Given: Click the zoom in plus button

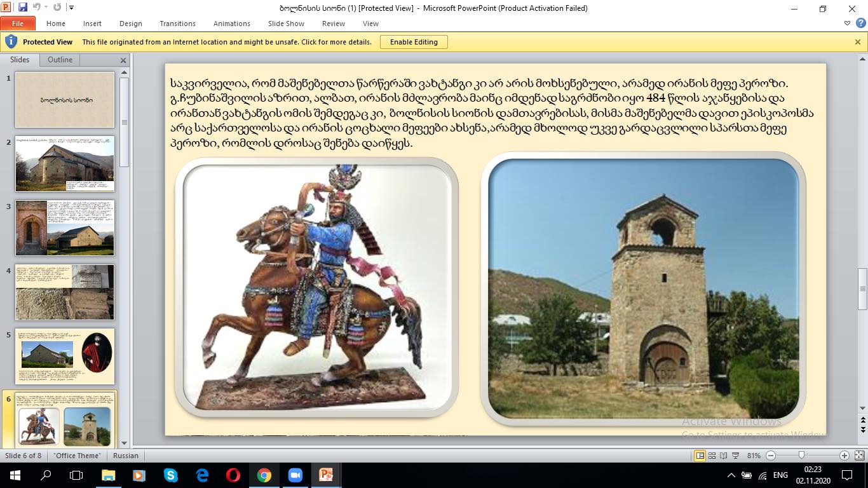Looking at the screenshot, I should point(844,456).
